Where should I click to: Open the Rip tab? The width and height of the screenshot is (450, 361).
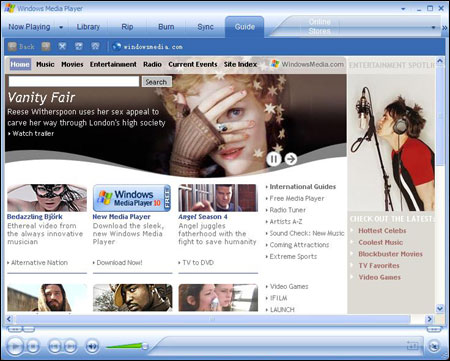[127, 27]
